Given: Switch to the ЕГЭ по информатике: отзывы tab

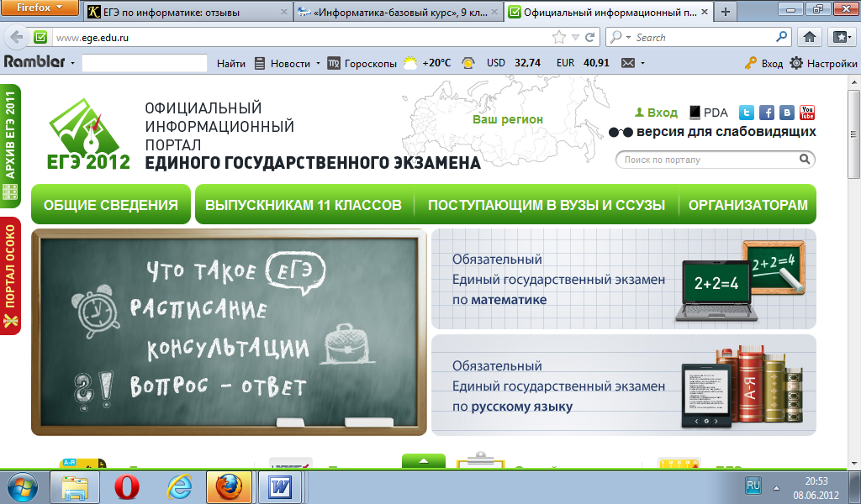Looking at the screenshot, I should point(187,12).
